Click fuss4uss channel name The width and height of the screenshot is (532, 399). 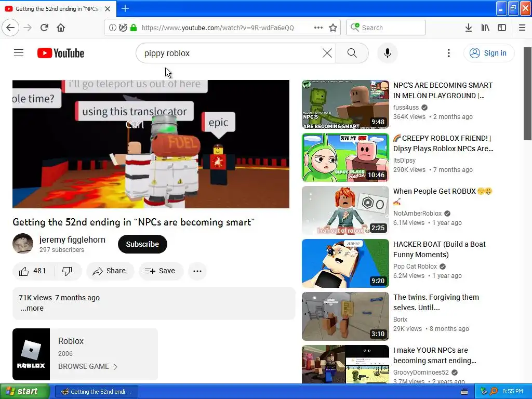[x=406, y=107]
